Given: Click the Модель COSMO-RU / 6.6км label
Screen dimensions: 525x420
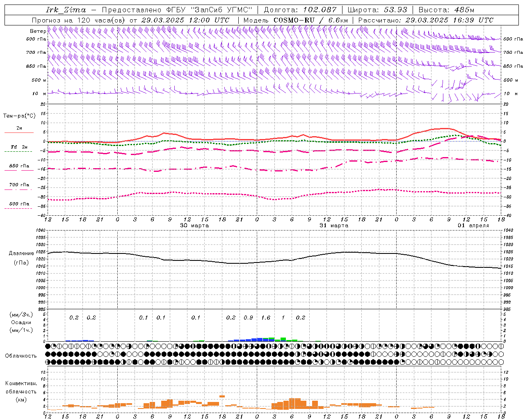Looking at the screenshot, I should (x=296, y=20).
